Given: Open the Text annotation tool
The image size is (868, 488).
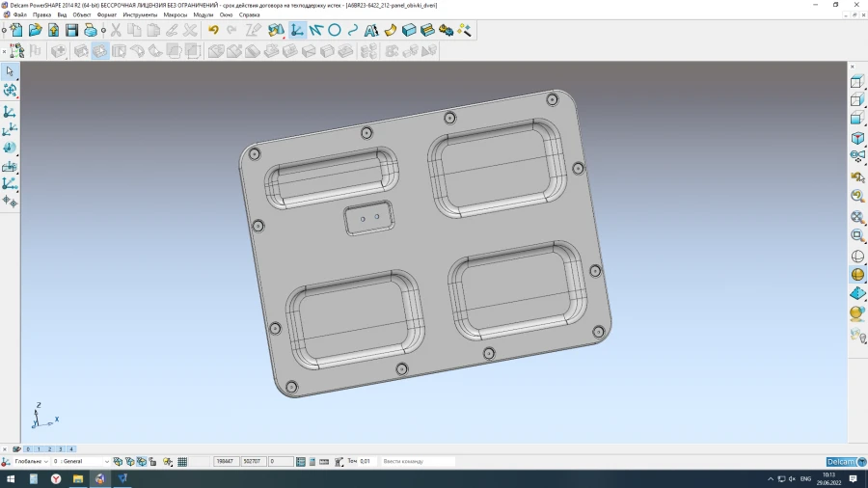Looking at the screenshot, I should [371, 30].
